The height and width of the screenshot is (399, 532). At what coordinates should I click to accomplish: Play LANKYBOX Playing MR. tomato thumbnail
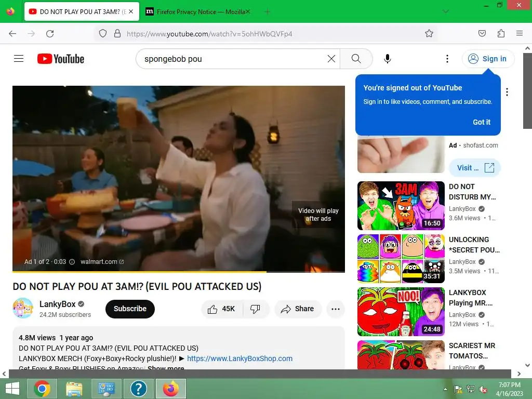click(401, 312)
